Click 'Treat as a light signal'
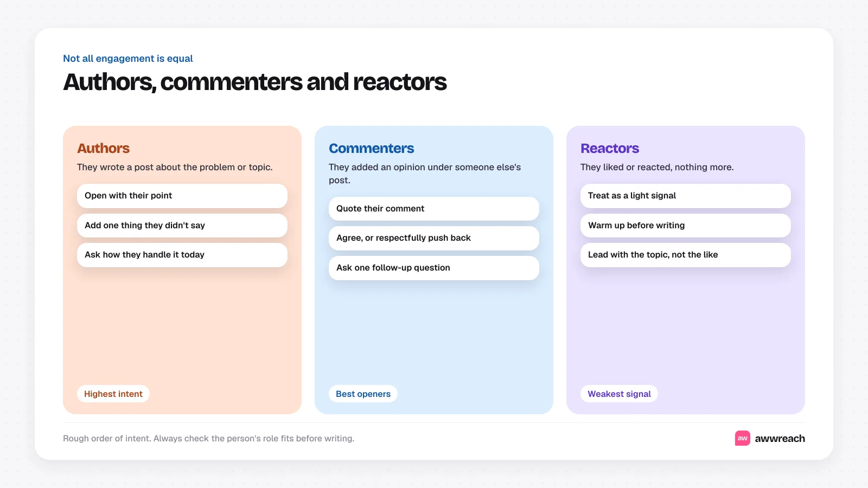 tap(686, 196)
